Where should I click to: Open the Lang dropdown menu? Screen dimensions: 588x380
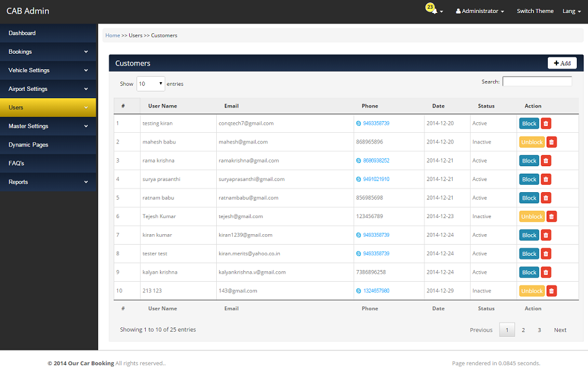tap(571, 11)
